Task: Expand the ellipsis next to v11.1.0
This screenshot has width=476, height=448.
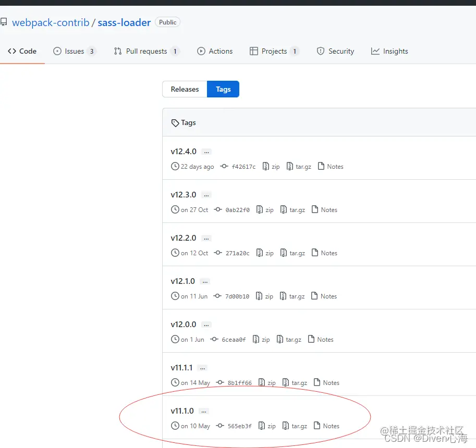Action: (204, 412)
